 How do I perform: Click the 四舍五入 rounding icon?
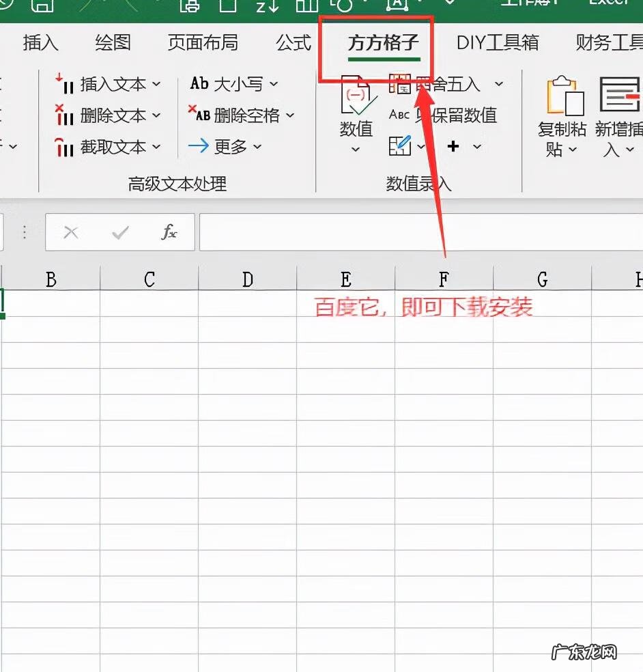coord(399,84)
